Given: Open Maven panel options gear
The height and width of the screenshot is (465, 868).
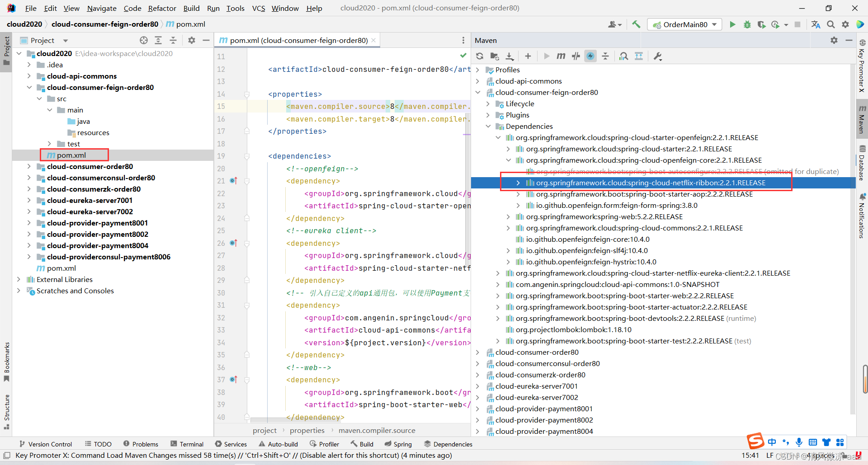Looking at the screenshot, I should 834,40.
